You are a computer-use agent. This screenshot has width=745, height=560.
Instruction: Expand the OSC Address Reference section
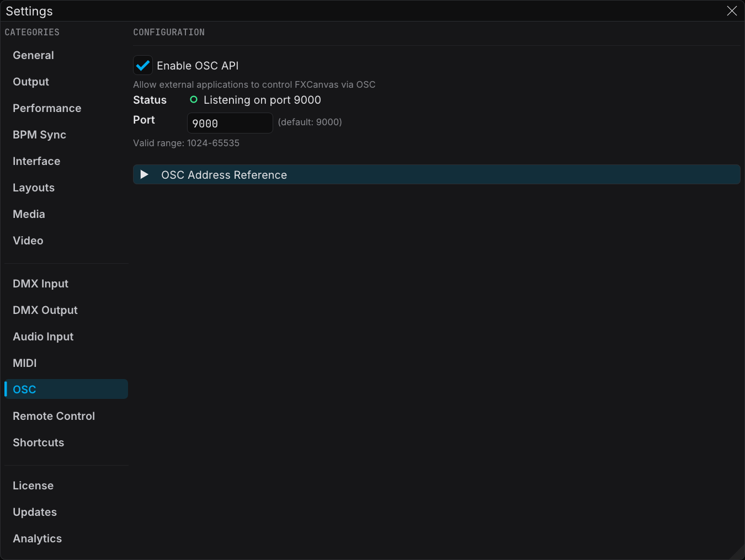[437, 174]
